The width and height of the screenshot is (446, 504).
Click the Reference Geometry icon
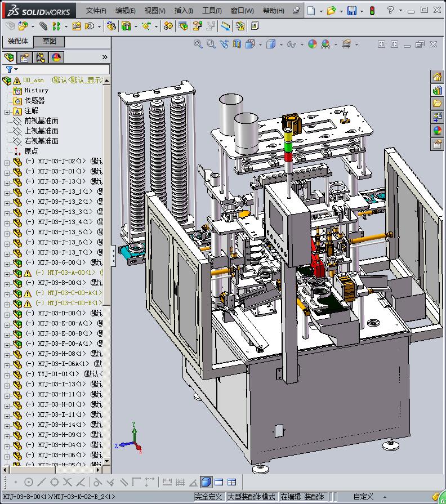(146, 26)
